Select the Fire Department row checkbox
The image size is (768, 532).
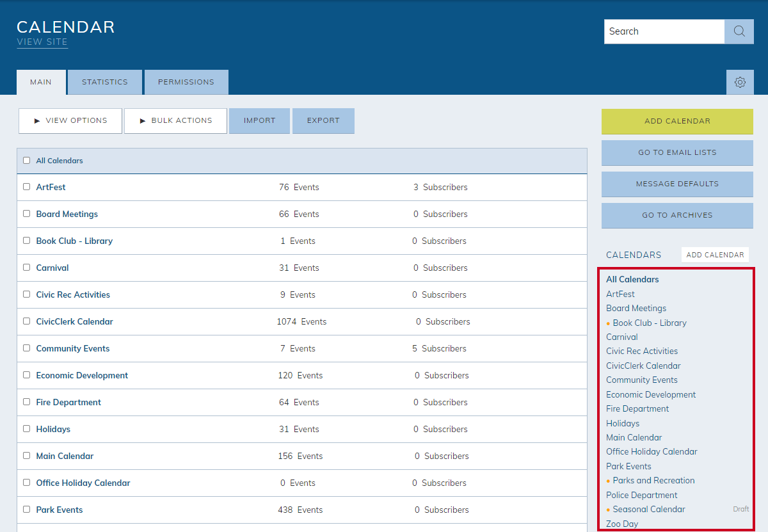(x=27, y=402)
